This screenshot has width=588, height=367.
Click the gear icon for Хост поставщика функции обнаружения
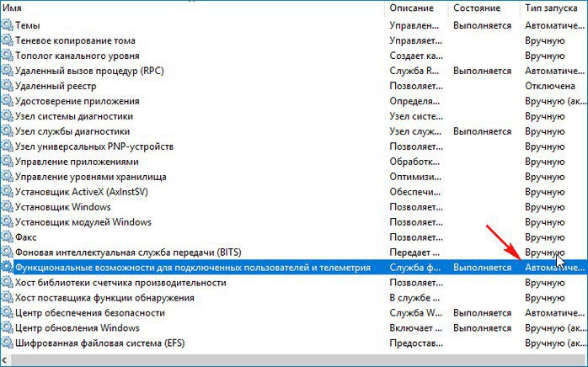point(7,298)
